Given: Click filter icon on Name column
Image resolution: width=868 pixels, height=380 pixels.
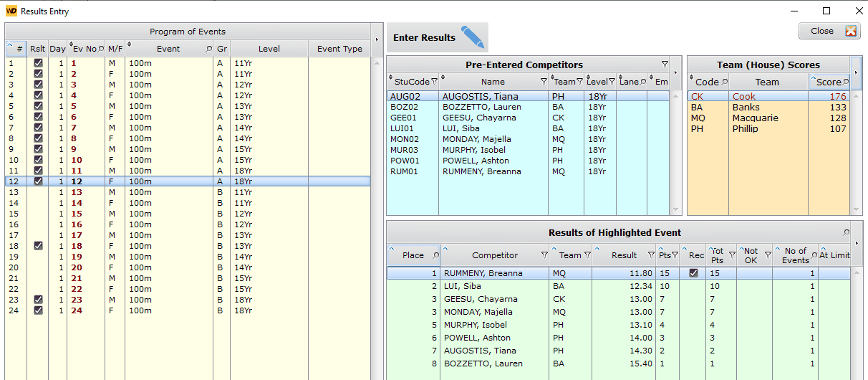Looking at the screenshot, I should pyautogui.click(x=542, y=82).
